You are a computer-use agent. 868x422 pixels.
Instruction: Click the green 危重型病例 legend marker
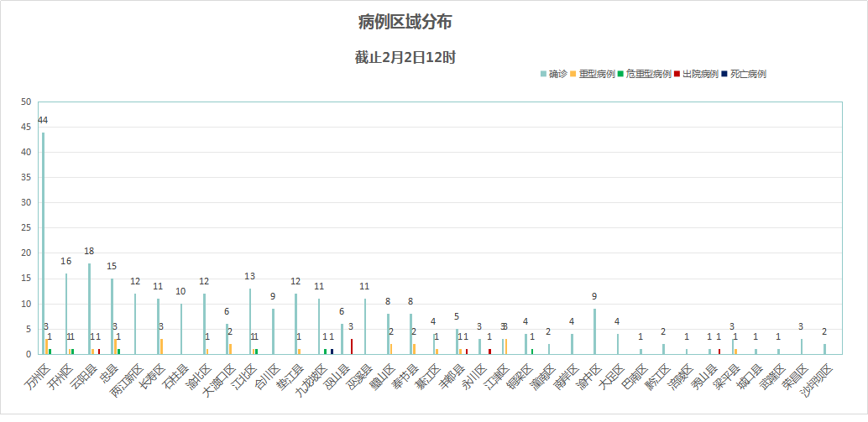pos(620,75)
